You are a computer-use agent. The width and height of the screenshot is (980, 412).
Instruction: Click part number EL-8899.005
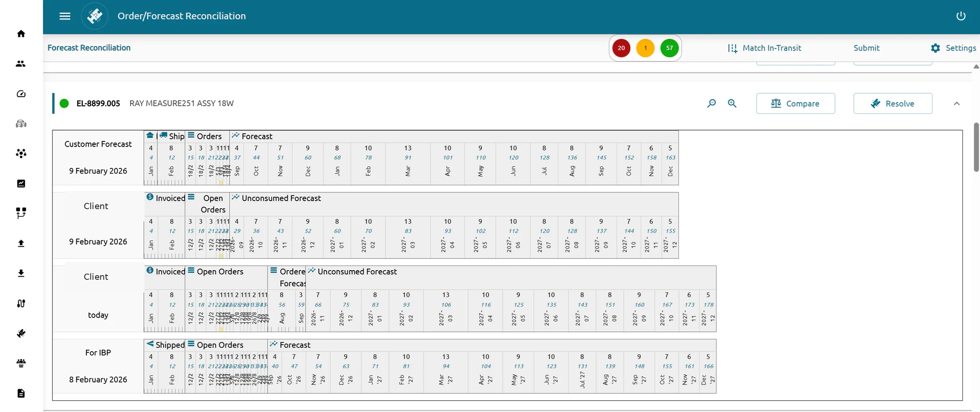(x=98, y=104)
